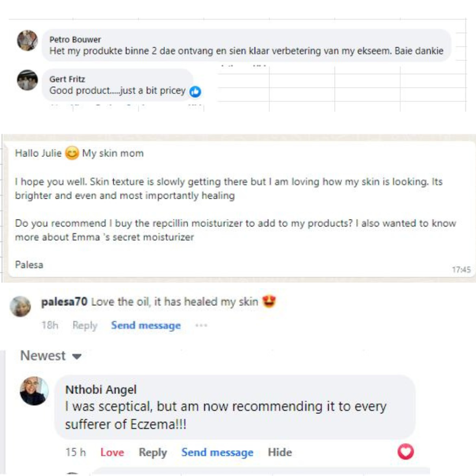Click the 15 h comment timestamp
The image size is (476, 476).
click(x=76, y=452)
